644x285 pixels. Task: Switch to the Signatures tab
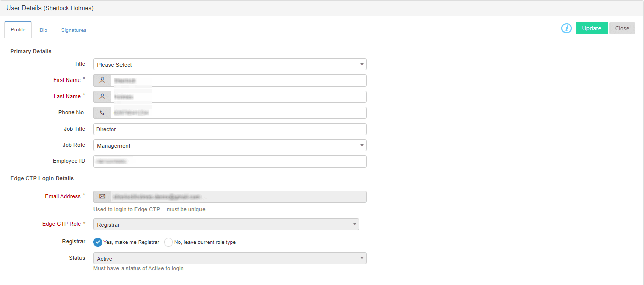[x=74, y=30]
